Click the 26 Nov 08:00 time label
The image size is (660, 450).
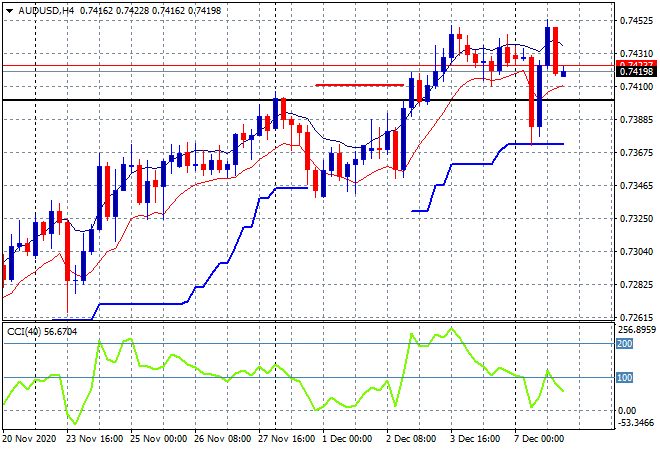click(x=223, y=439)
